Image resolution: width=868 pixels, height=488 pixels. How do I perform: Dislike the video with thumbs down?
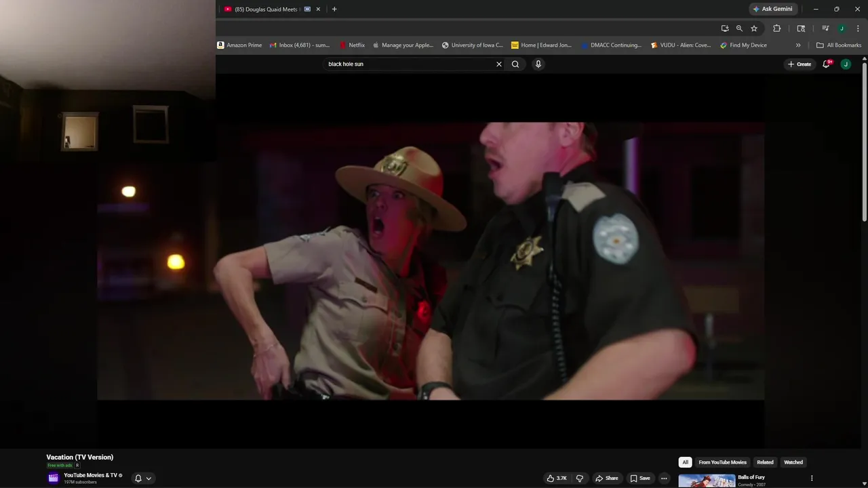point(580,479)
